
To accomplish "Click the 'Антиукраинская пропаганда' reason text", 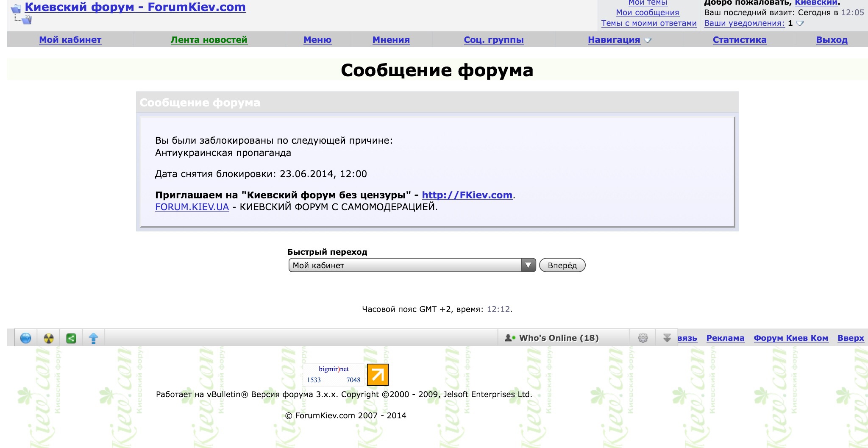I will coord(223,153).
